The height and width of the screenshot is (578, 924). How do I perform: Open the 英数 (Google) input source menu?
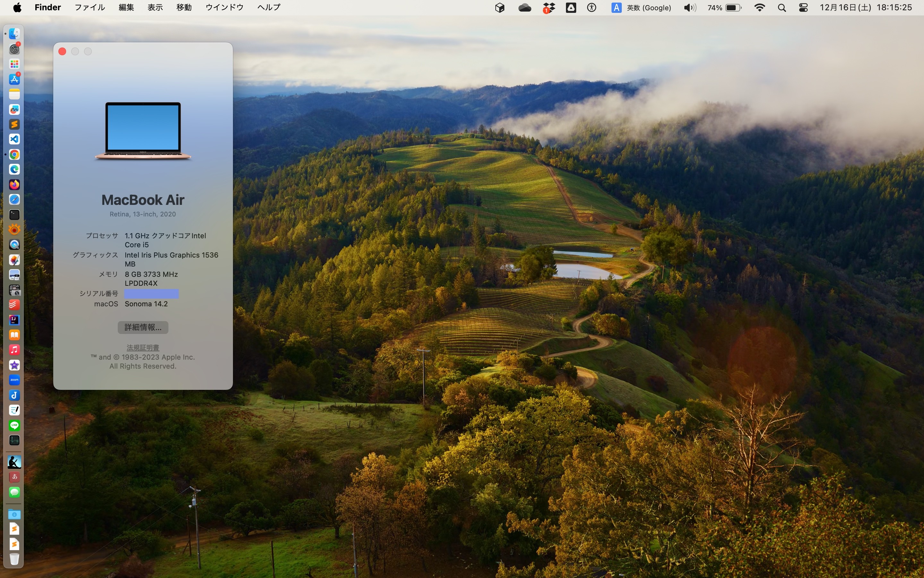coord(641,8)
